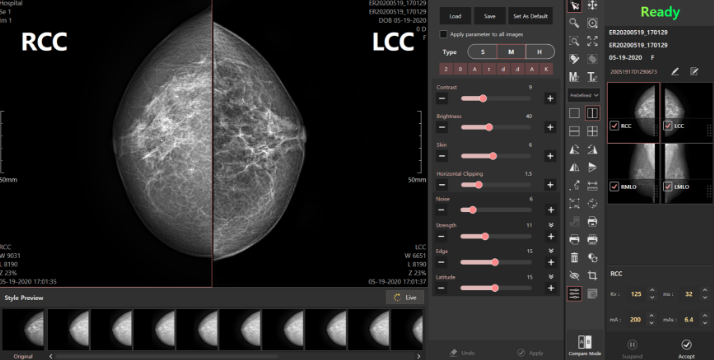This screenshot has width=714, height=360.
Task: Select the arrow pointer tool
Action: point(575,5)
